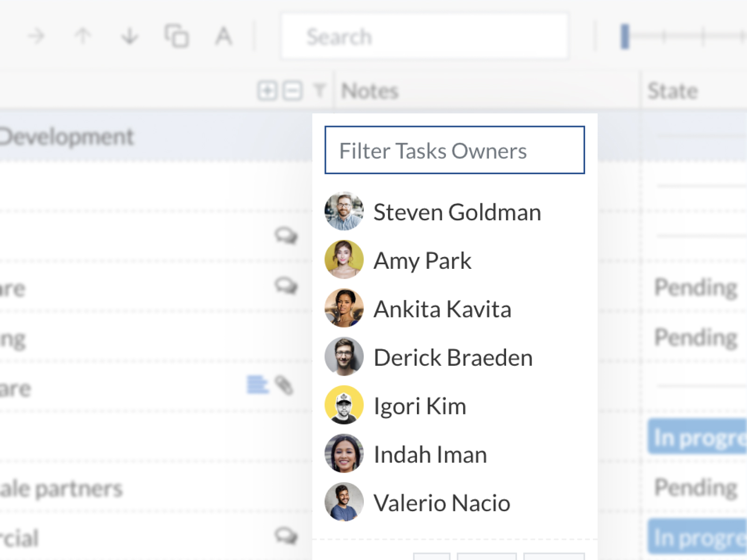Image resolution: width=747 pixels, height=560 pixels.
Task: Click the copy task icon
Action: point(176,36)
